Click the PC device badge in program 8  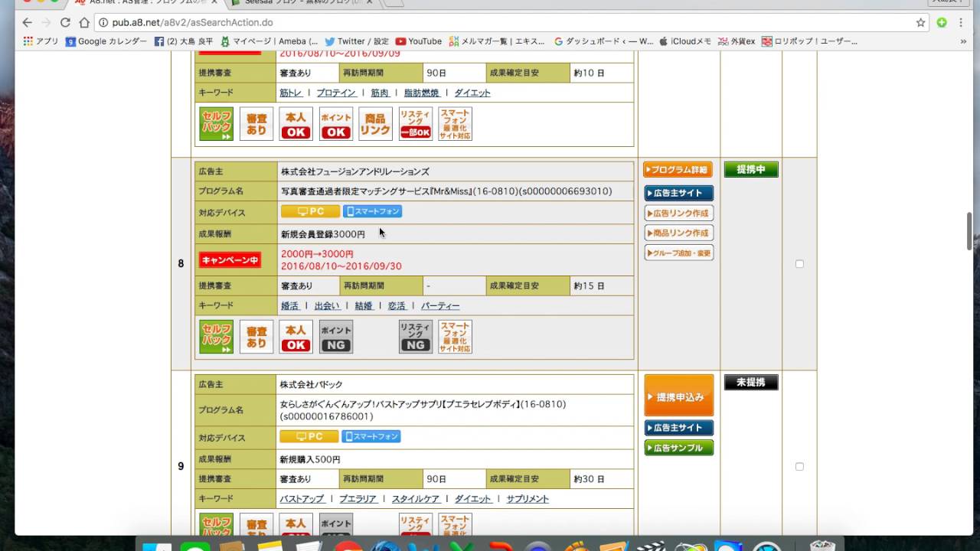310,211
